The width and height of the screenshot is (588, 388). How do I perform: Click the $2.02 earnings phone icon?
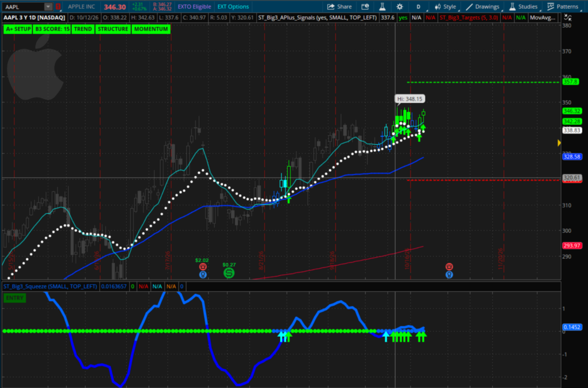click(203, 267)
